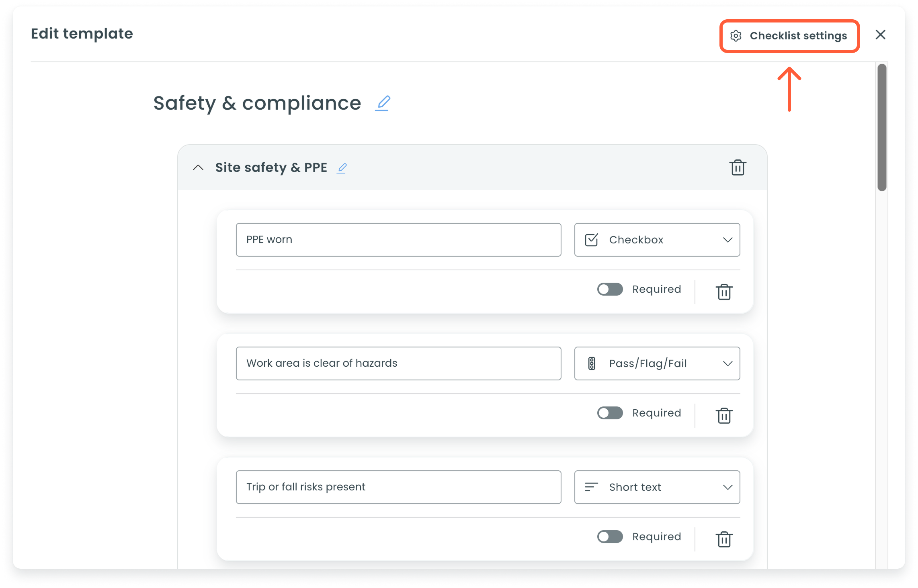
Task: Delete Work area is clear of hazards item
Action: tap(724, 415)
